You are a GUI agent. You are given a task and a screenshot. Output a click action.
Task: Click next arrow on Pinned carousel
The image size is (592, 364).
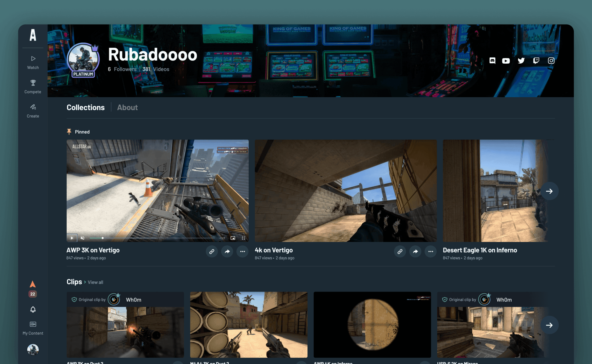[x=549, y=191]
